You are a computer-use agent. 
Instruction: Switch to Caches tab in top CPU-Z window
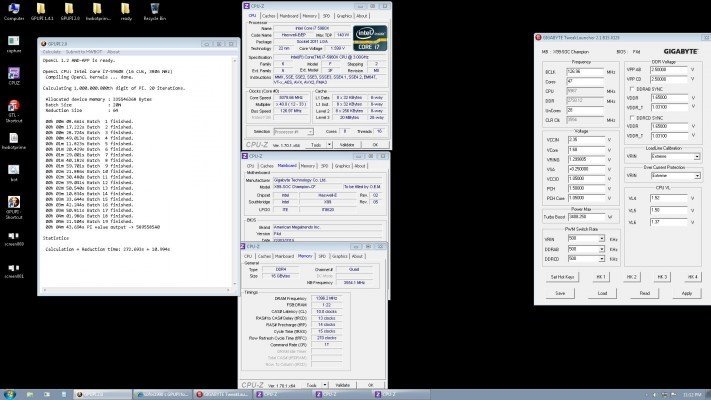point(268,16)
